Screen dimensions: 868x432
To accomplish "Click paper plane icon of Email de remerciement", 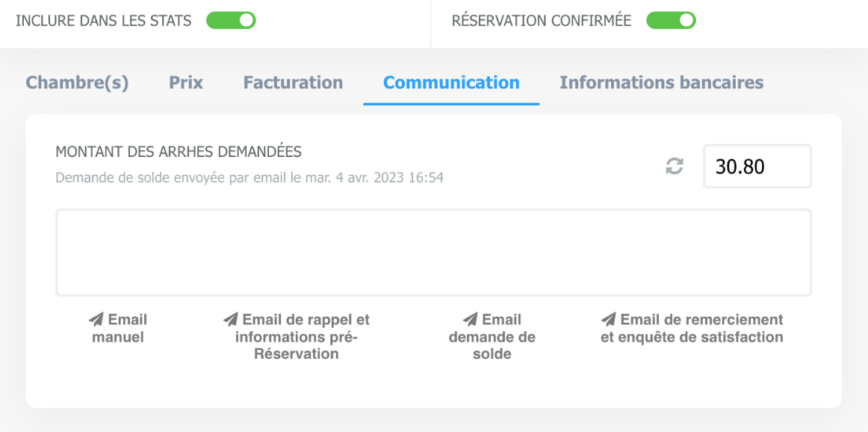I will [608, 320].
